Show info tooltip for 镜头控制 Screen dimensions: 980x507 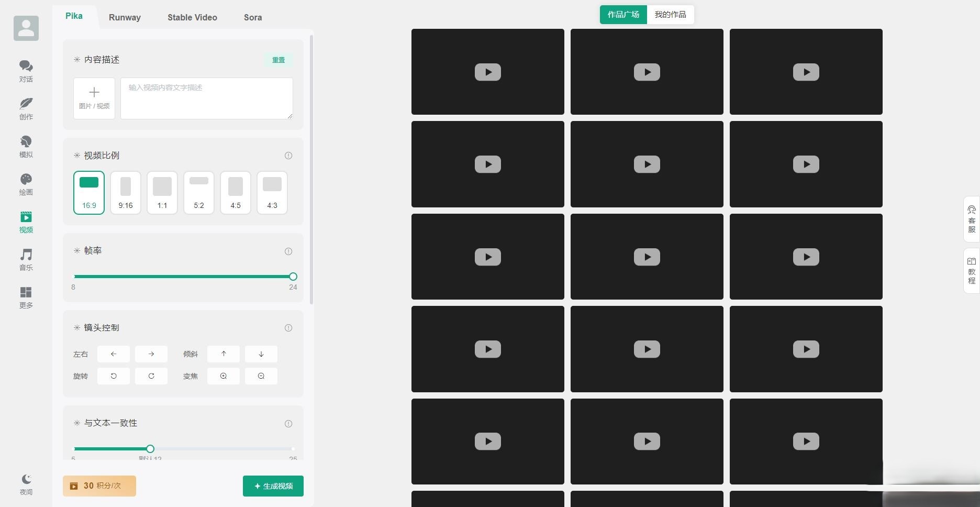coord(288,328)
